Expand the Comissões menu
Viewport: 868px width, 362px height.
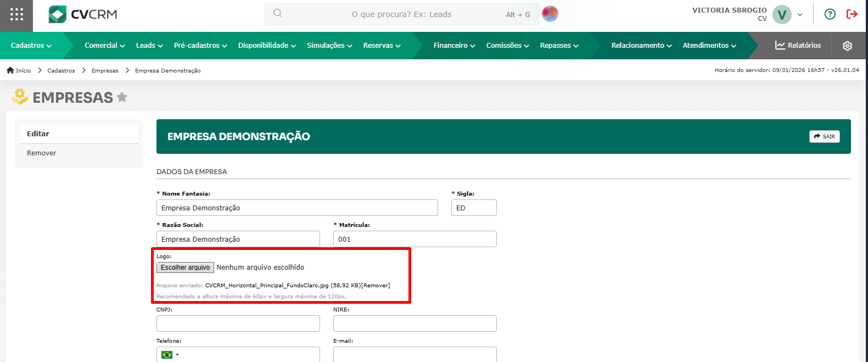tap(507, 46)
